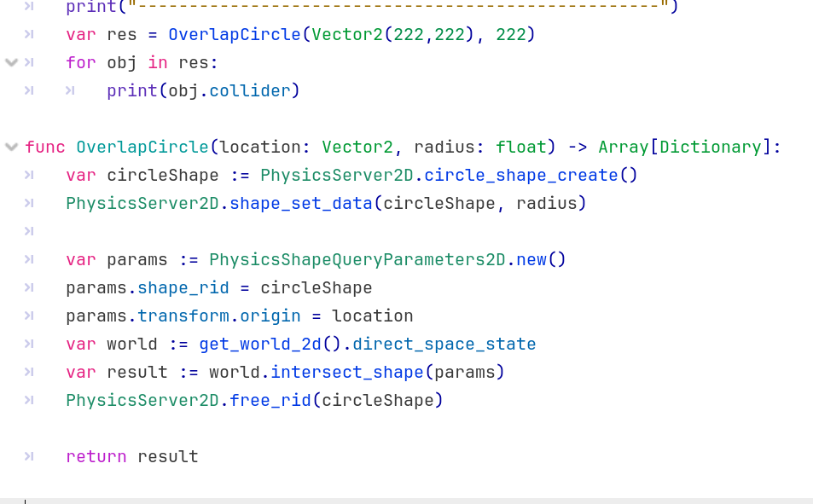The image size is (813, 504).
Task: Click 'circle_shape_create' method name
Action: coord(521,176)
